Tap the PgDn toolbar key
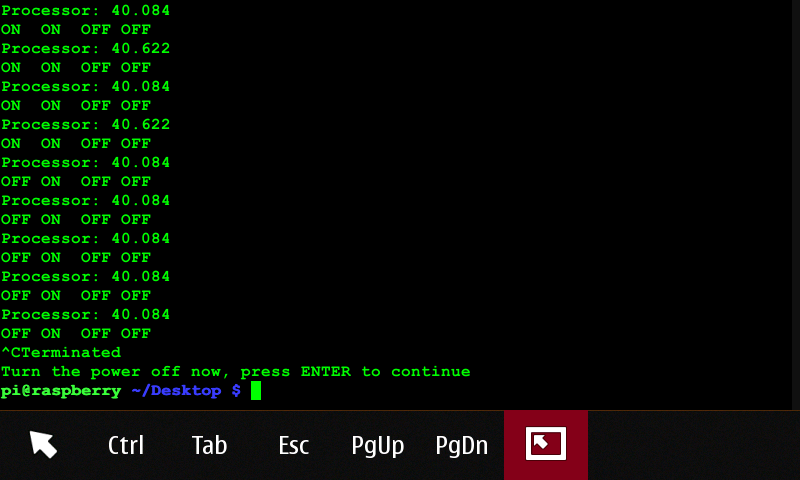 [462, 446]
